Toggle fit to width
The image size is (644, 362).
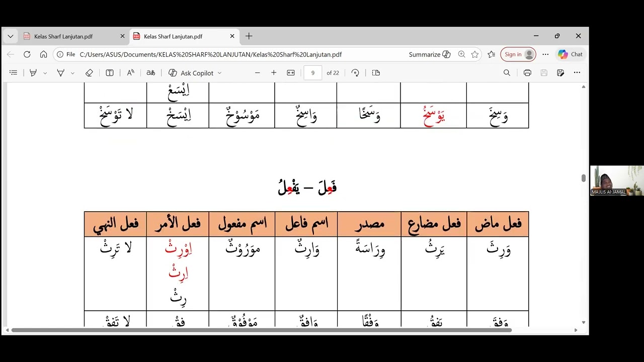[291, 73]
